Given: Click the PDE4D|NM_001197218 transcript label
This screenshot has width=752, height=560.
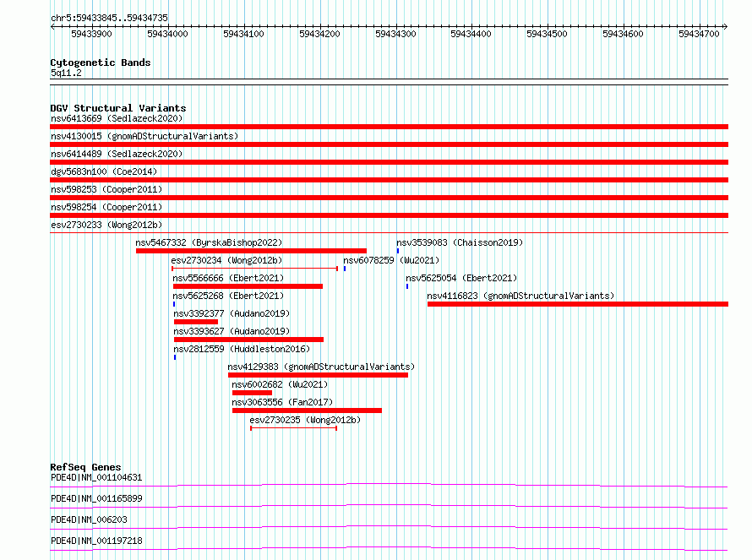Looking at the screenshot, I should coord(96,541).
